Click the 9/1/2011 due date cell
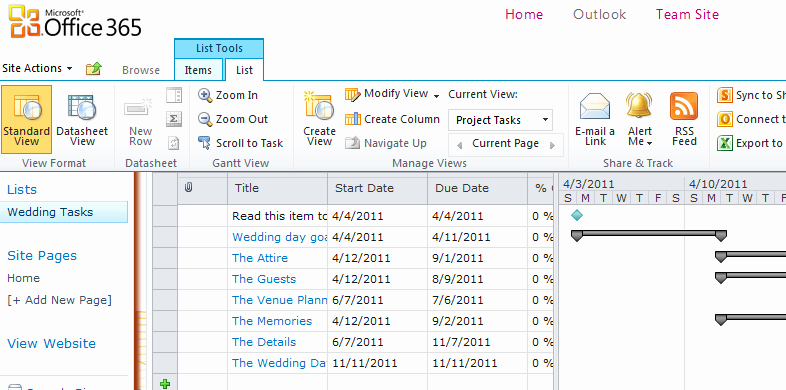The image size is (786, 390). [x=478, y=258]
